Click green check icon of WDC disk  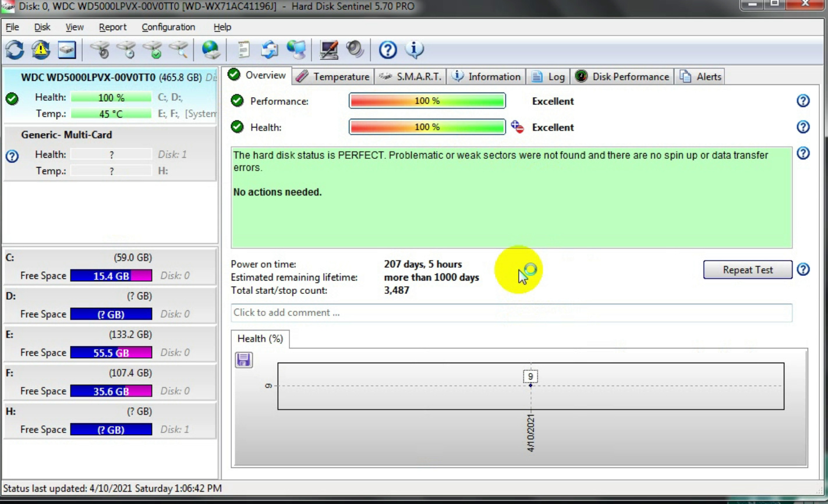pos(12,99)
